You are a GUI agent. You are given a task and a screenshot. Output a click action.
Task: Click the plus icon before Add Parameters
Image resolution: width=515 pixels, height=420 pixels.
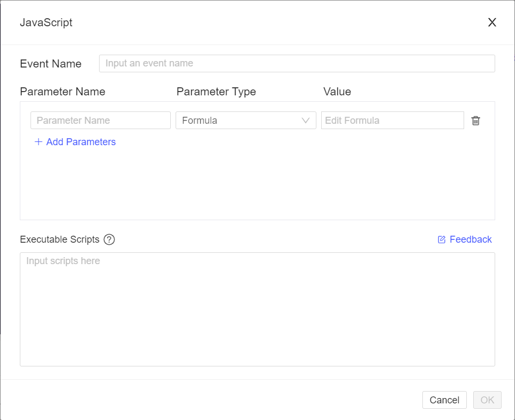[38, 142]
